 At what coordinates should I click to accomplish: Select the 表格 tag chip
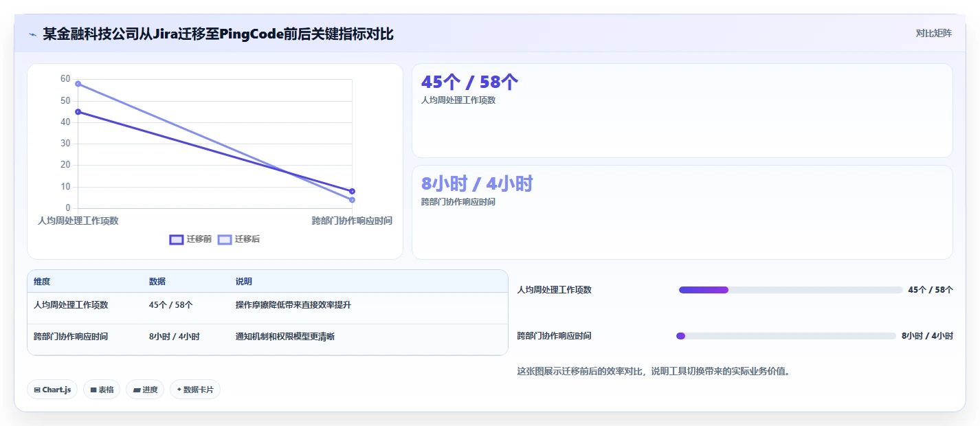102,390
